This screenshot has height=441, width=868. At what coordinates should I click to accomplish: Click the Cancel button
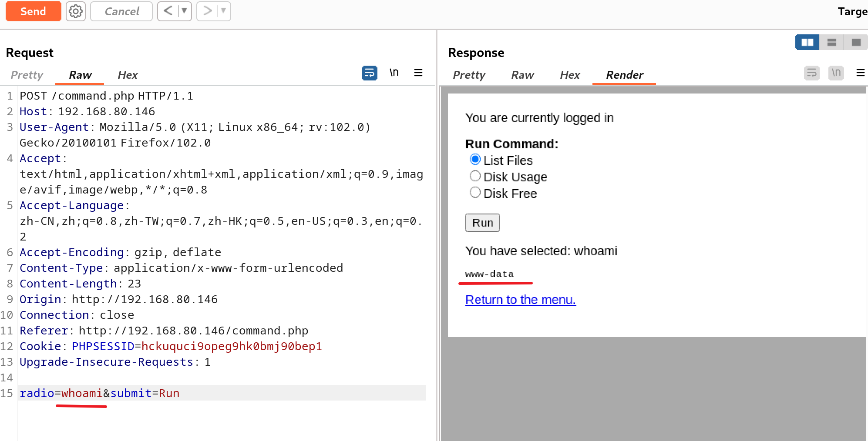121,11
